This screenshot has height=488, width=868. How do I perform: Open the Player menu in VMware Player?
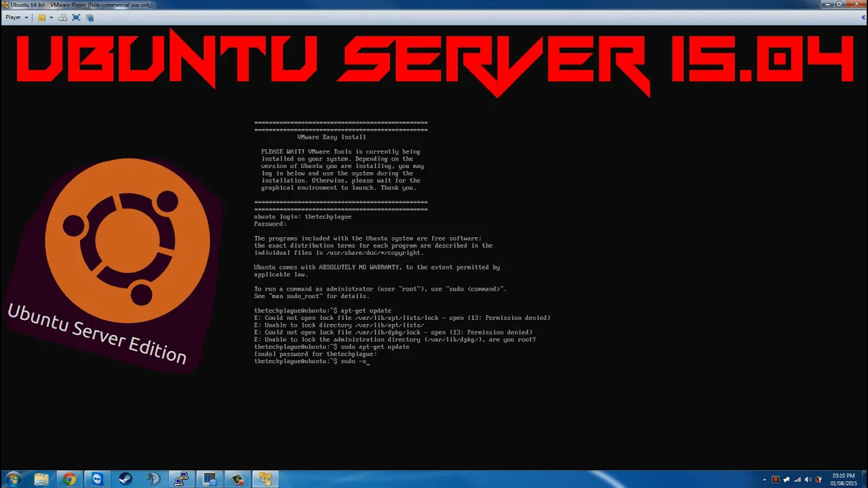click(x=16, y=18)
